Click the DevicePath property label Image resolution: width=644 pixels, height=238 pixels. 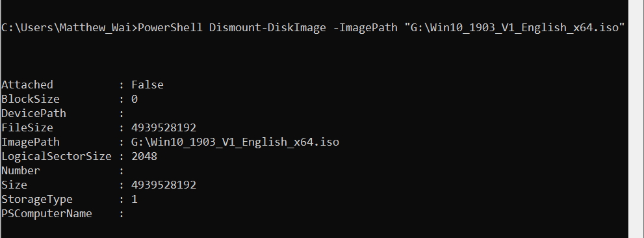tap(34, 113)
